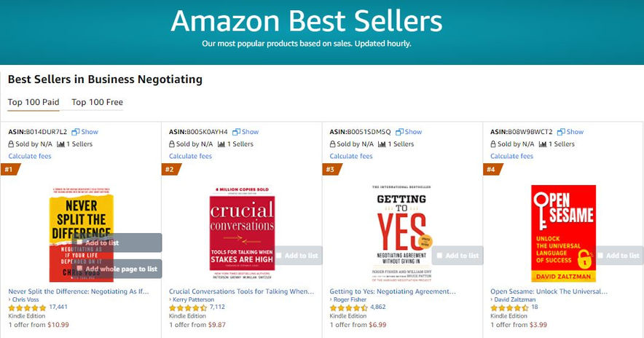Click the Show icon for ASIN B08W9BWCT2
Viewport: 644px width, 338px height.
(x=561, y=132)
